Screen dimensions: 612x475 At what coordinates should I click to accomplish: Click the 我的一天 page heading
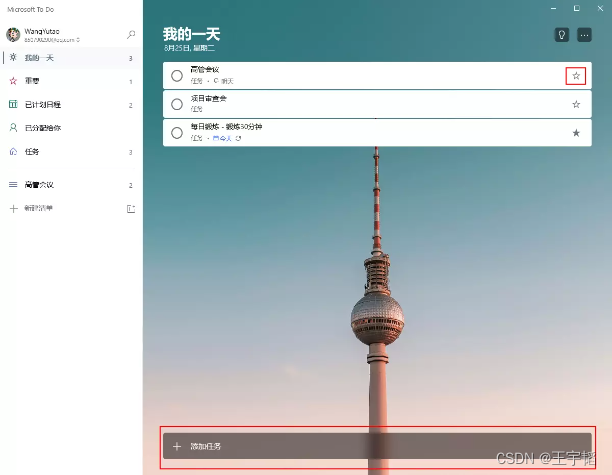point(191,34)
